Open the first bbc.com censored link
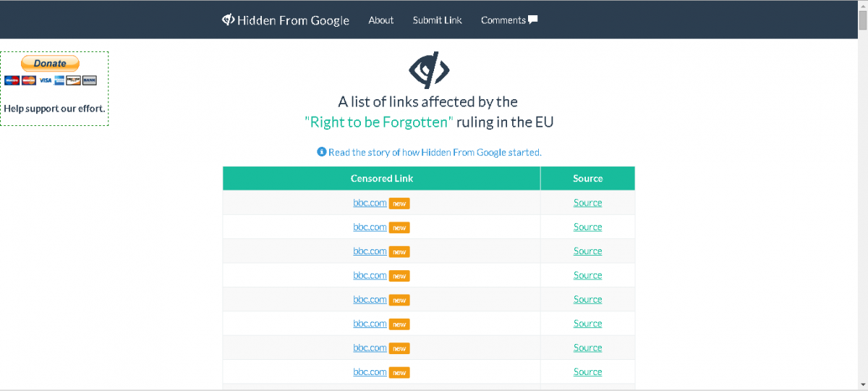Screen dimensions: 868x391 tap(370, 203)
